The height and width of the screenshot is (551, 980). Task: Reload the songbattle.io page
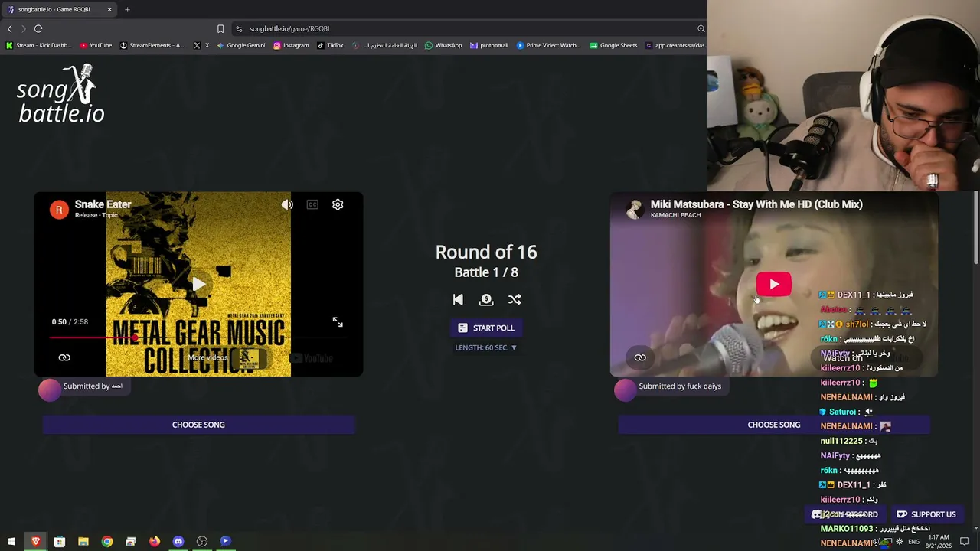pos(38,28)
